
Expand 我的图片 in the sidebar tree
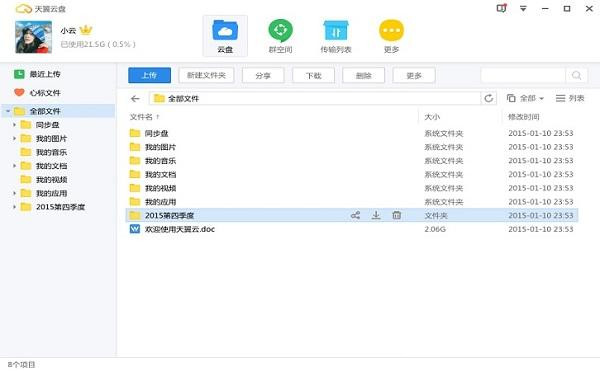(15, 138)
